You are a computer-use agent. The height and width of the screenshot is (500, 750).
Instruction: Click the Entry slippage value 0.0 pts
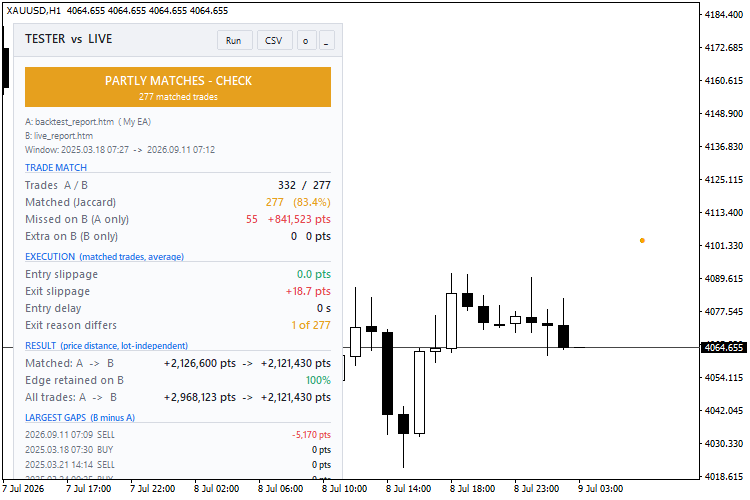(314, 274)
